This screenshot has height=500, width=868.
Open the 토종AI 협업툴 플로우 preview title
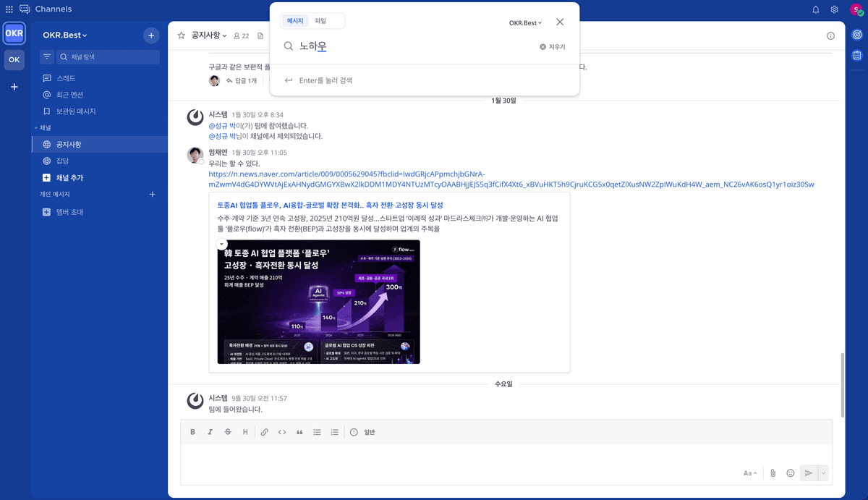330,205
